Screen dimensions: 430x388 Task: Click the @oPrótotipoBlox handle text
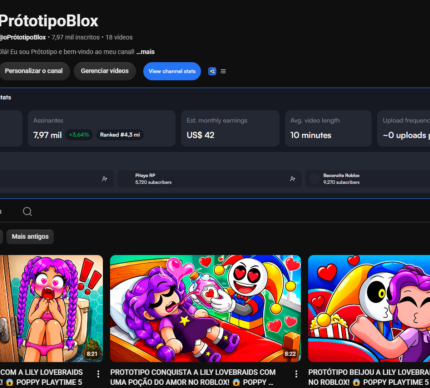[23, 37]
